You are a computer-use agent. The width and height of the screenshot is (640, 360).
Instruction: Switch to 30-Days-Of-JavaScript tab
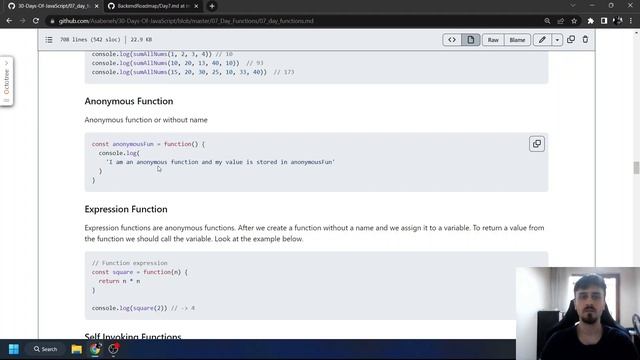[53, 6]
